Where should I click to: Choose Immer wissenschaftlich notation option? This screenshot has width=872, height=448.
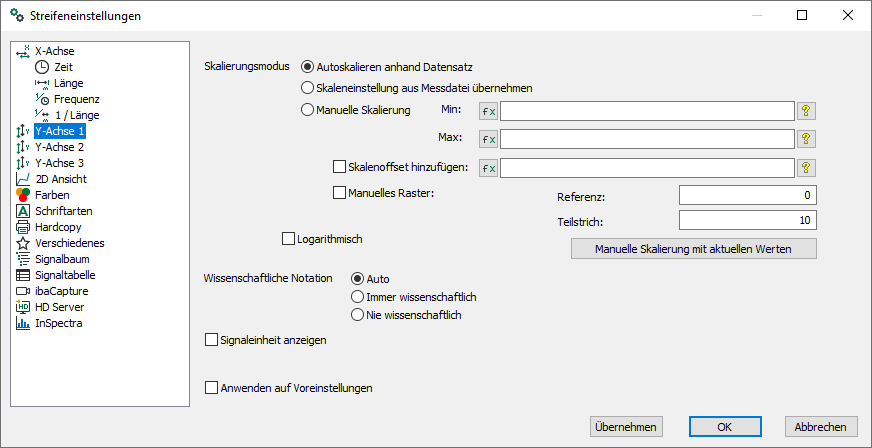(x=358, y=297)
